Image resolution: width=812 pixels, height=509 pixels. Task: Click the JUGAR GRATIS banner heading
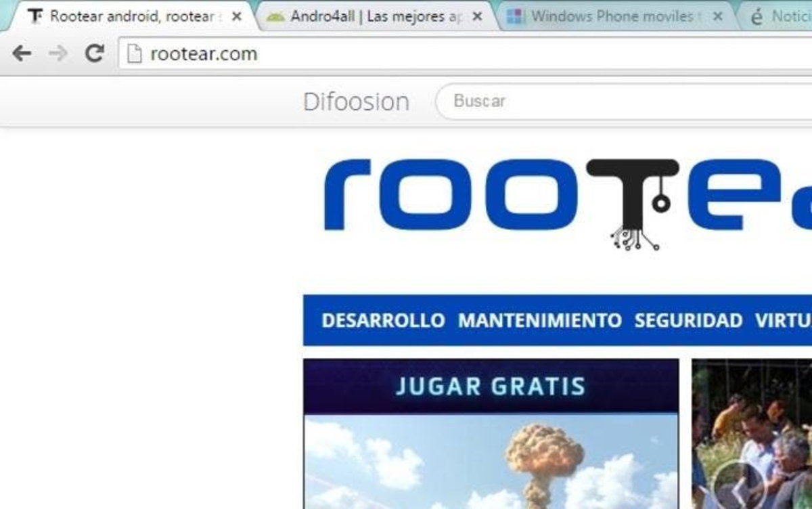[x=491, y=386]
